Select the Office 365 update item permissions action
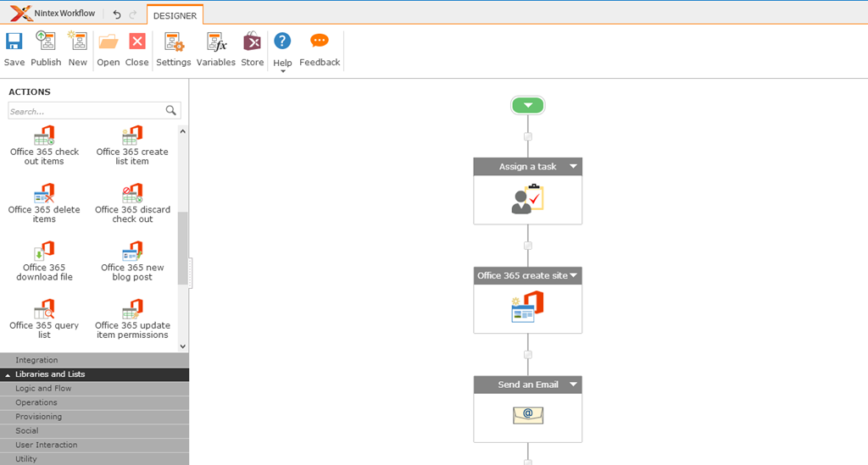The image size is (868, 465). click(132, 319)
